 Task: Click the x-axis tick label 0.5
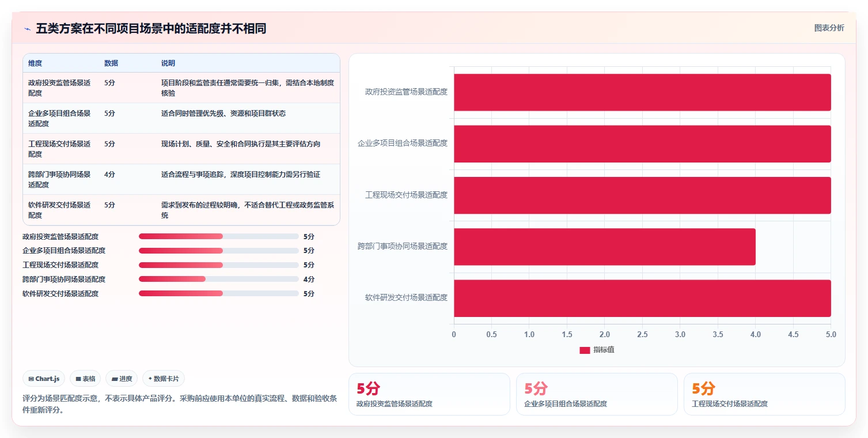pos(491,334)
